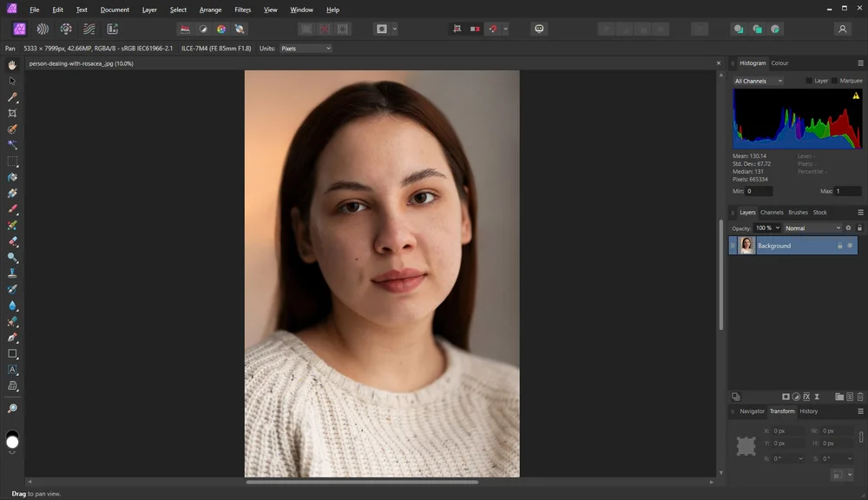Toggle force pixel alignment

pyautogui.click(x=457, y=29)
